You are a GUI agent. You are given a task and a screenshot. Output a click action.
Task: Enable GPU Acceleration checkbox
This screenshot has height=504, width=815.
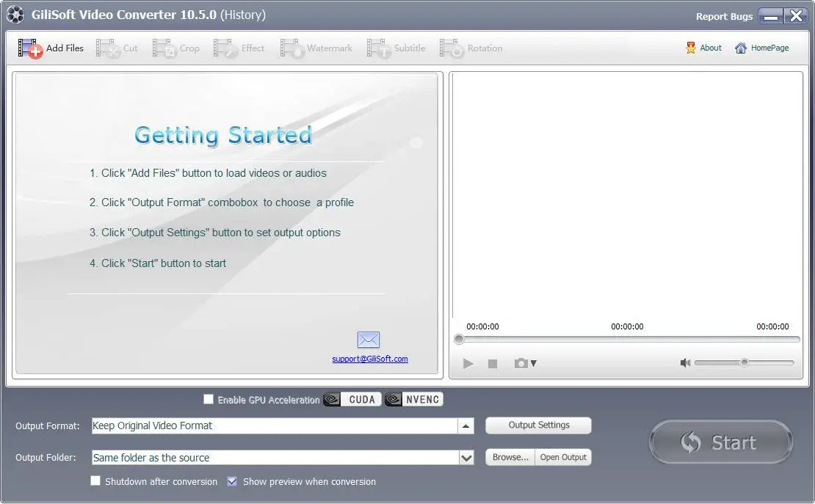pos(209,399)
